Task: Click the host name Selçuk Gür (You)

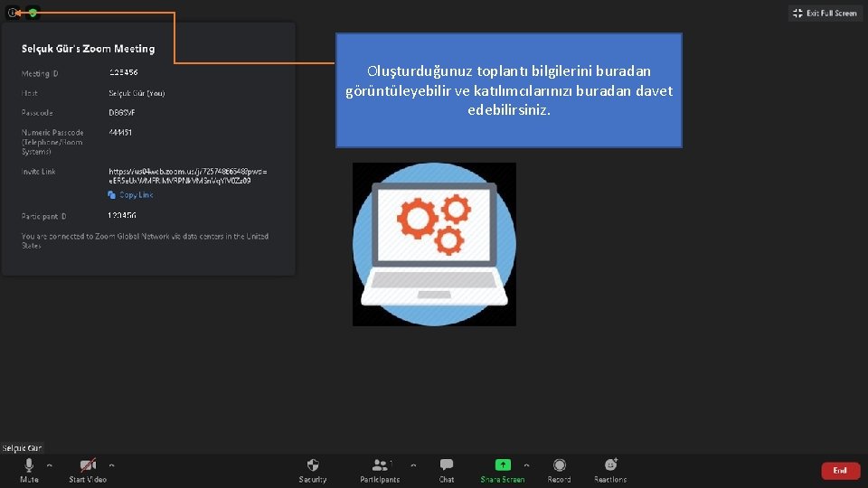Action: (x=137, y=93)
